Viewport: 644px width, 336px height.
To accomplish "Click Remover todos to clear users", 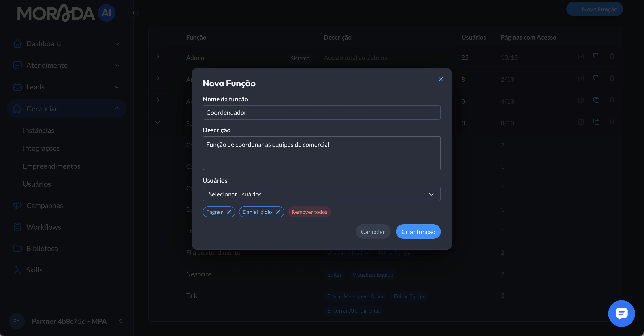I will [x=309, y=212].
